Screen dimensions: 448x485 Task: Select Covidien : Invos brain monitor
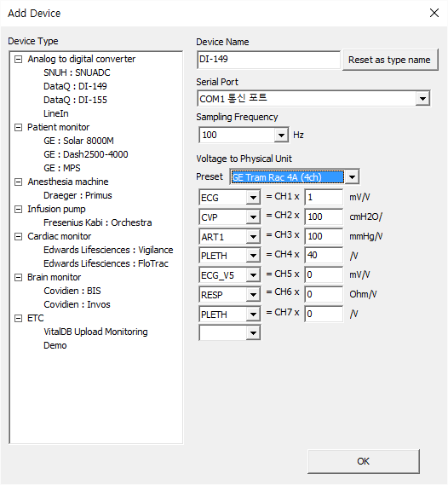click(77, 304)
